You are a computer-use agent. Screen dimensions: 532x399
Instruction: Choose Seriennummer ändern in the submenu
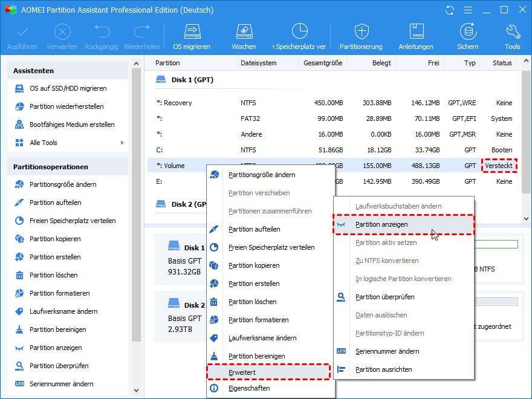(404, 351)
